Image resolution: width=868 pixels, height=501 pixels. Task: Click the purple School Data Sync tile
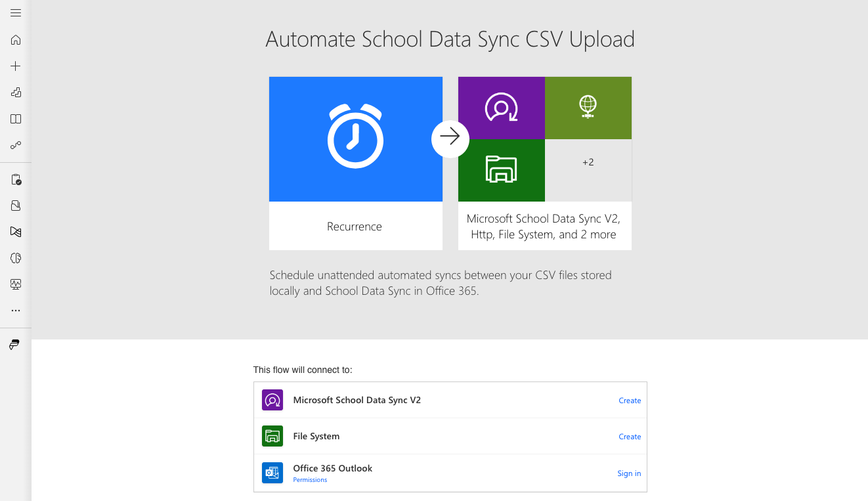502,108
